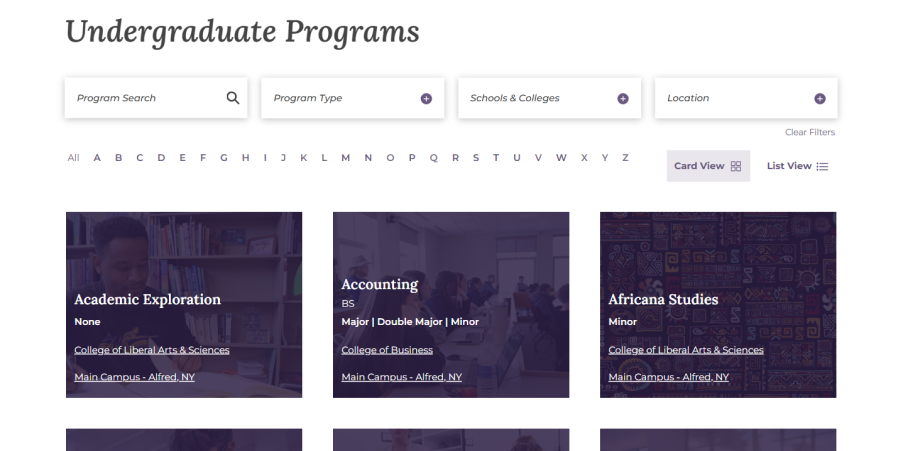Click College of Liberal Arts under Academic Exploration
The image size is (903, 451).
point(151,350)
